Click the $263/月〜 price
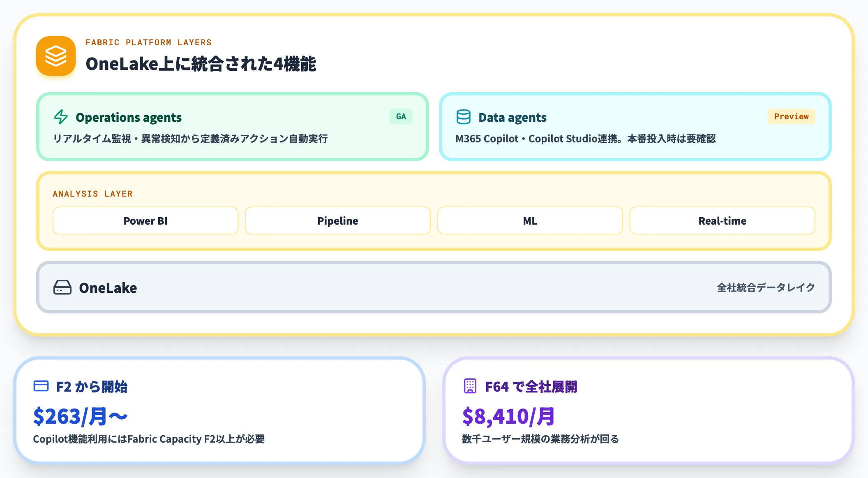The image size is (868, 478). (81, 416)
